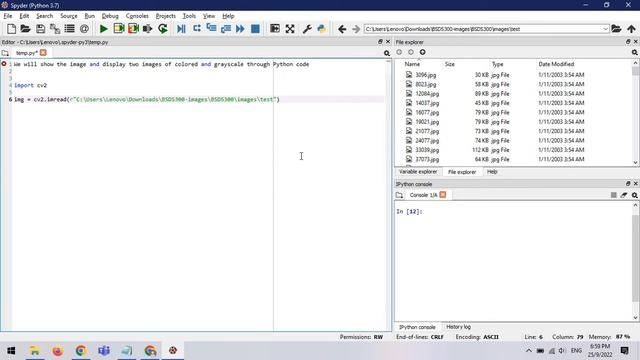640x360 pixels.
Task: Open Consoles menu
Action: click(x=137, y=16)
